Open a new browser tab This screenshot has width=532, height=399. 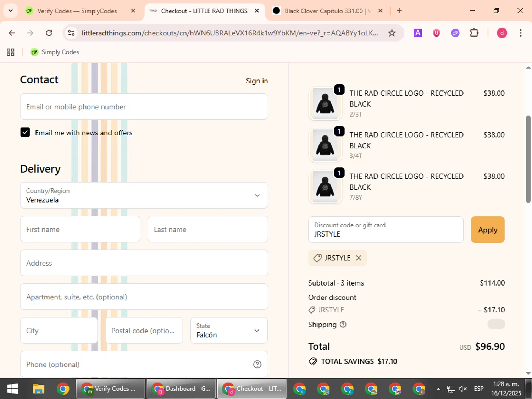tap(399, 11)
